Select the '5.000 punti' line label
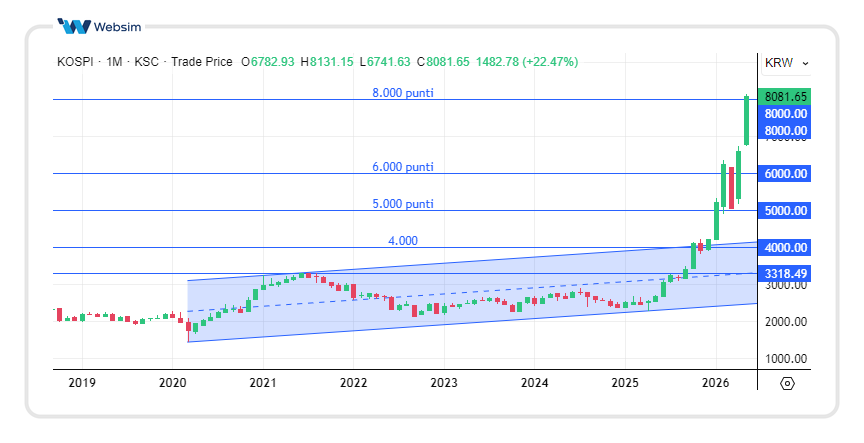The image size is (864, 443). pyautogui.click(x=403, y=203)
